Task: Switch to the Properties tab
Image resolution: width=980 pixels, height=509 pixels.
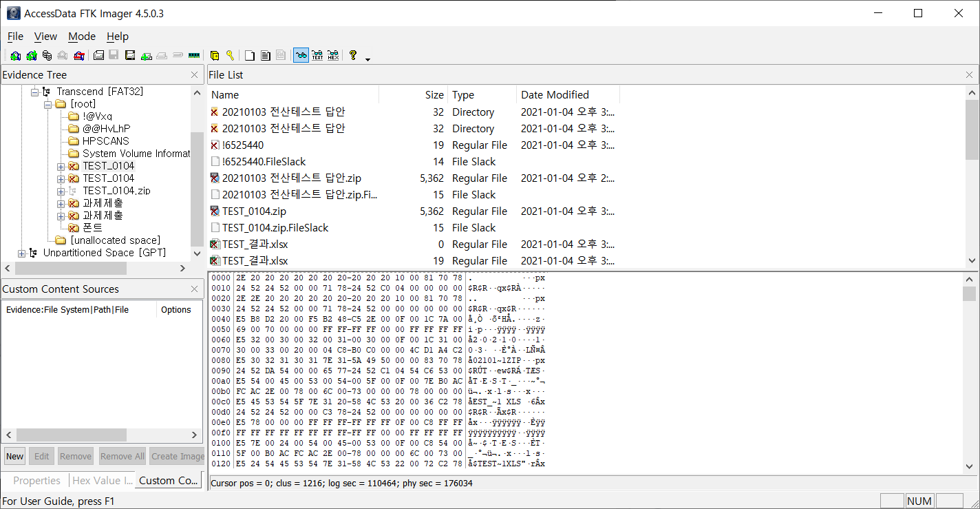Action: (x=36, y=481)
